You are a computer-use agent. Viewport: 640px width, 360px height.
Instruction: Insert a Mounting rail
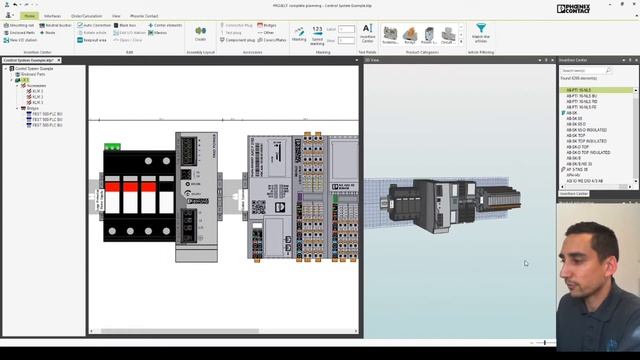19,25
